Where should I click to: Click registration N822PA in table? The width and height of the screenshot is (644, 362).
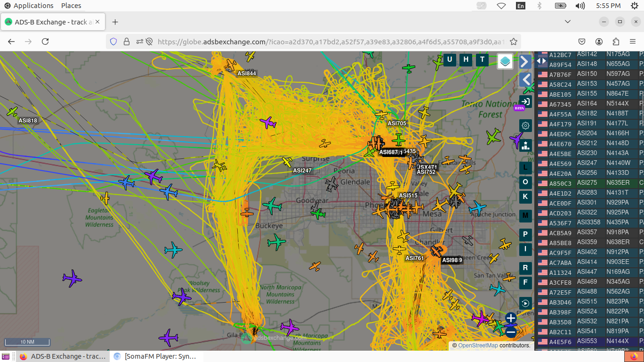coord(618,312)
